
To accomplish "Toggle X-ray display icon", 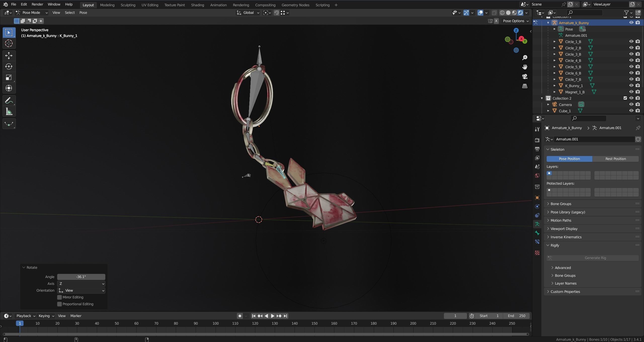I will point(494,13).
